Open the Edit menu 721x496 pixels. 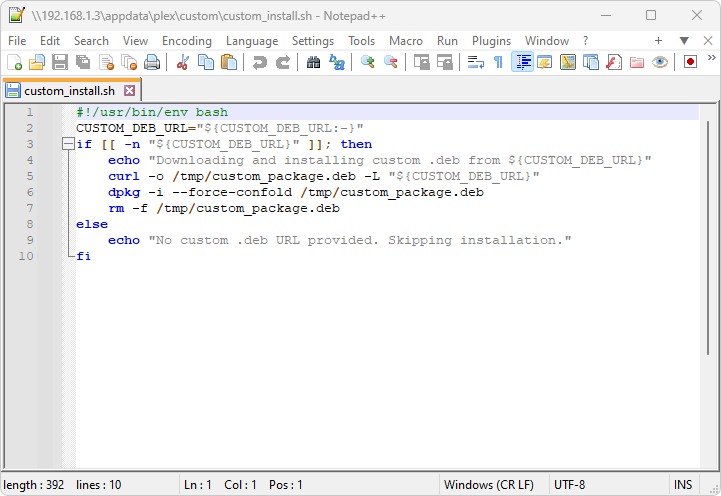click(x=50, y=41)
